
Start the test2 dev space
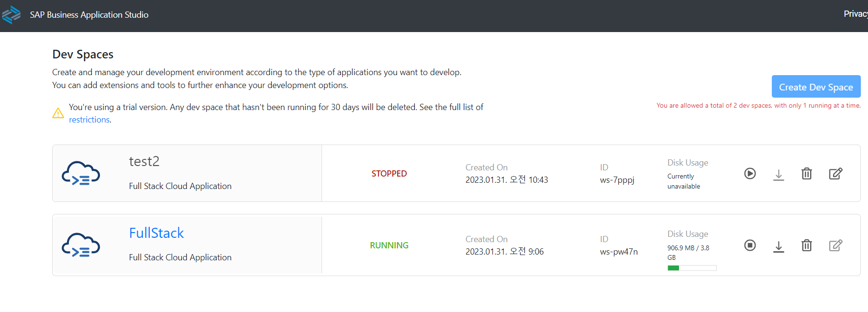point(750,174)
